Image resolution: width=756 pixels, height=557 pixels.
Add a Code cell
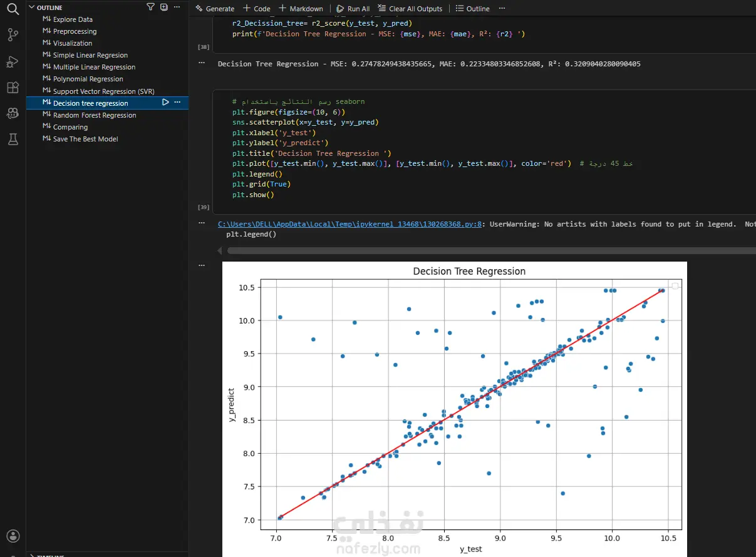[256, 9]
